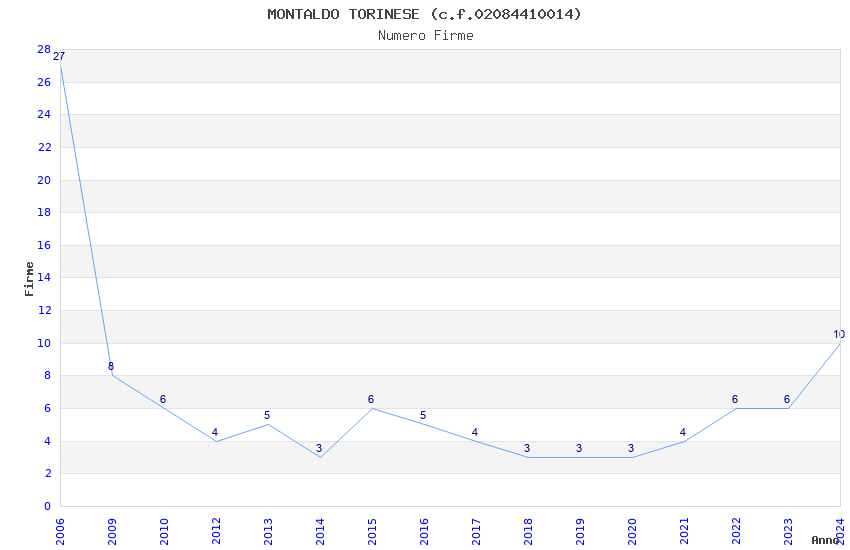850x550 pixels.
Task: Click data label 8 at year 2009
Action: (x=111, y=367)
